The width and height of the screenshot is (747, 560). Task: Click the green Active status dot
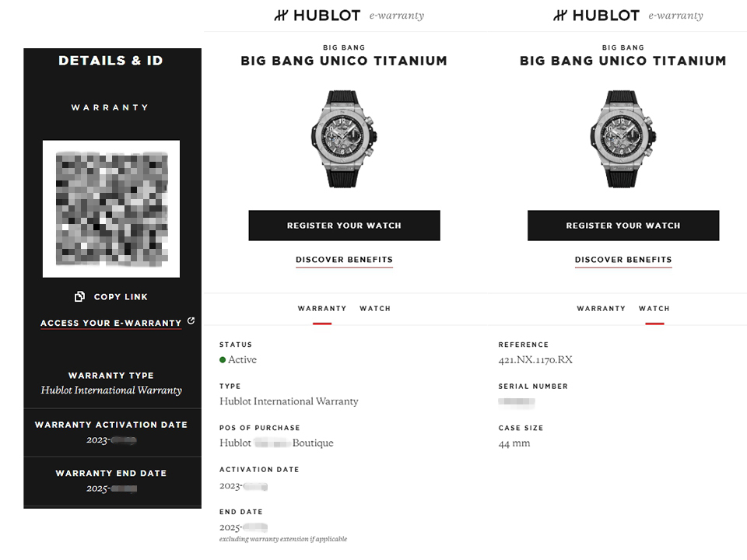click(x=223, y=360)
